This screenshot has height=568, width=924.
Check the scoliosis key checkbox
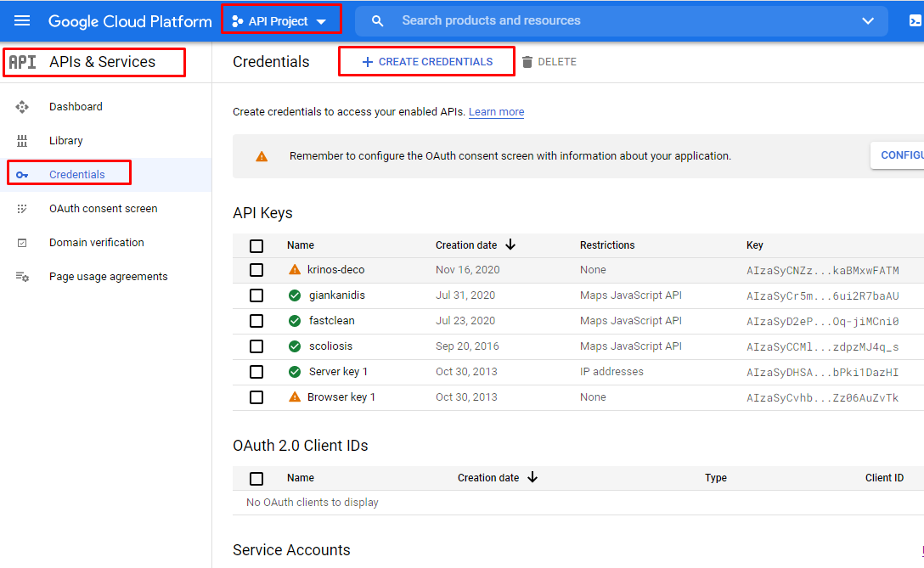pyautogui.click(x=256, y=346)
